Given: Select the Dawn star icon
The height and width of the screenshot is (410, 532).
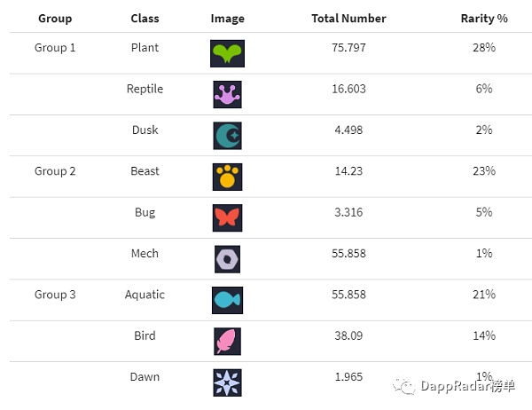Looking at the screenshot, I should 227,382.
